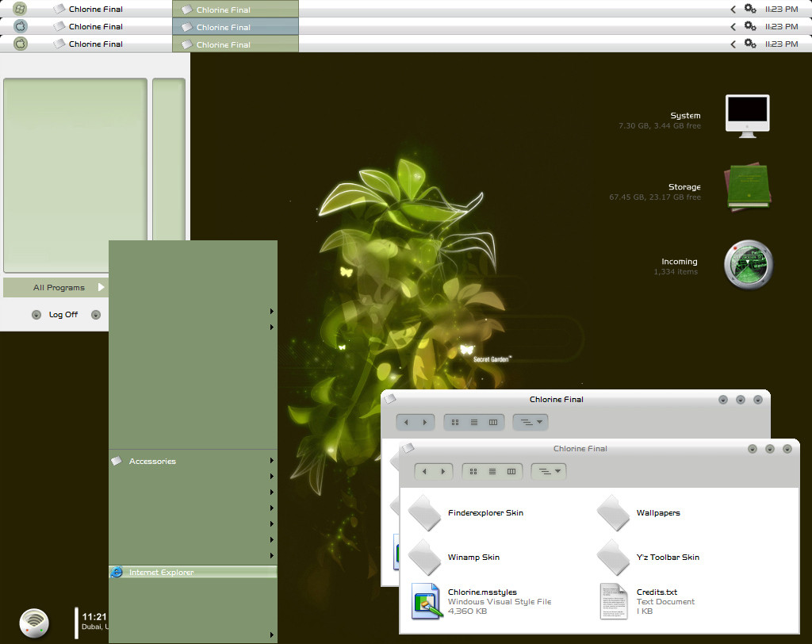Click the green Apple logo start button
Screen dimensions: 812x644
(x=20, y=44)
